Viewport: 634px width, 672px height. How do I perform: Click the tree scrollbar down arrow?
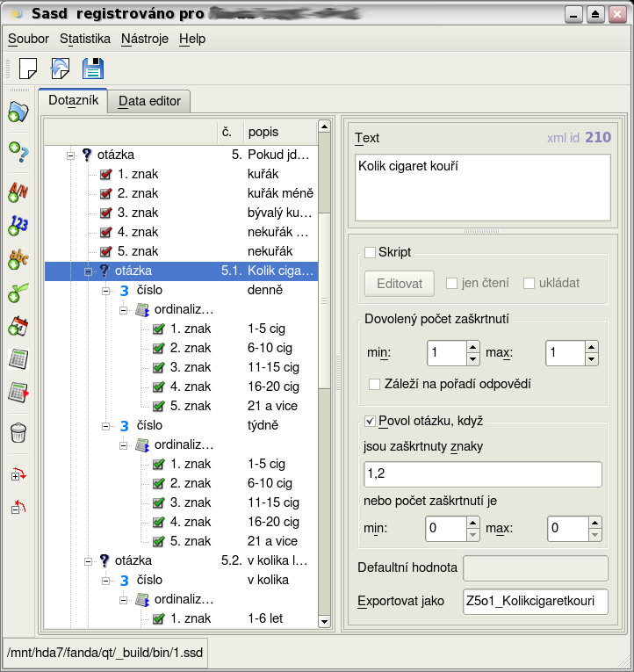point(324,621)
